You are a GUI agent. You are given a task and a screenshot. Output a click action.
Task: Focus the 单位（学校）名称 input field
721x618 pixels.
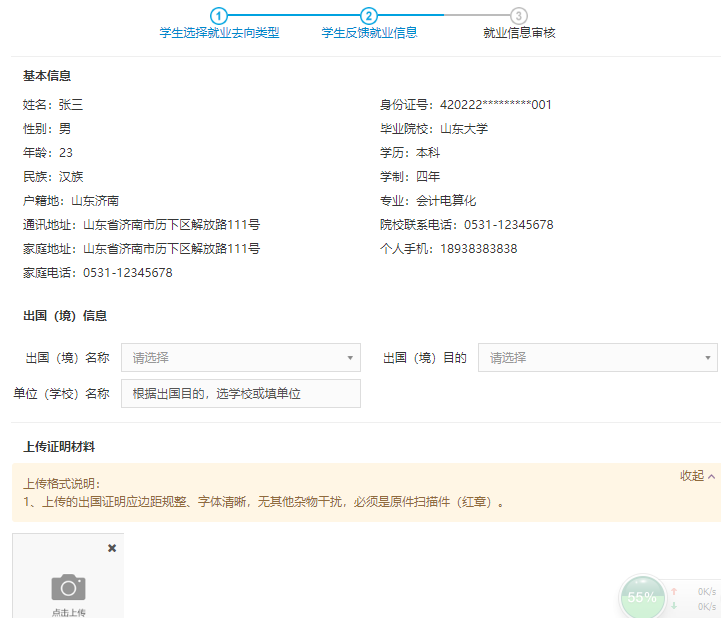[x=240, y=394]
